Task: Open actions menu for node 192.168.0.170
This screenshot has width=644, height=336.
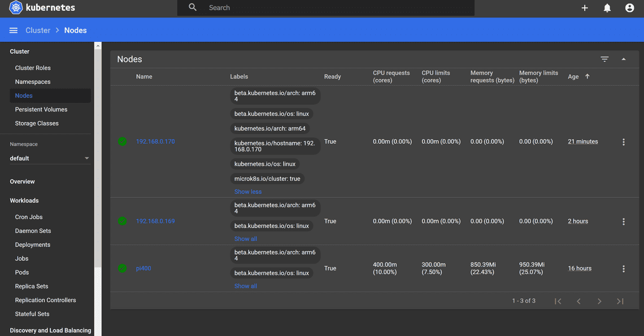Action: tap(623, 142)
